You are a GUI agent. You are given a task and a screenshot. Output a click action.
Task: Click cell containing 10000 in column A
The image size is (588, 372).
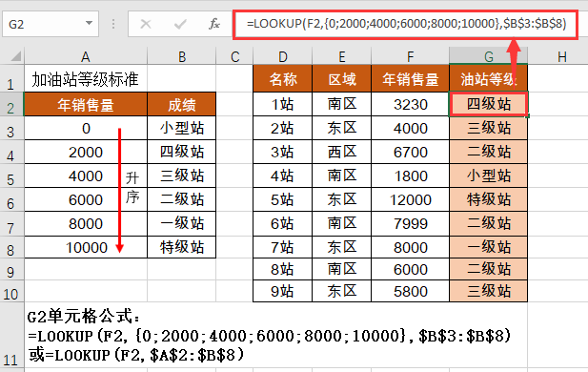click(x=86, y=247)
